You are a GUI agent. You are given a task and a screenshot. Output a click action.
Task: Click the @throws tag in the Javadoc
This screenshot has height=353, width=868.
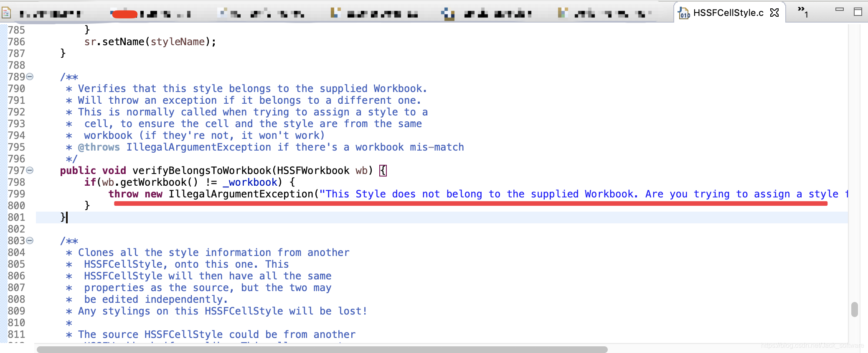pos(99,147)
